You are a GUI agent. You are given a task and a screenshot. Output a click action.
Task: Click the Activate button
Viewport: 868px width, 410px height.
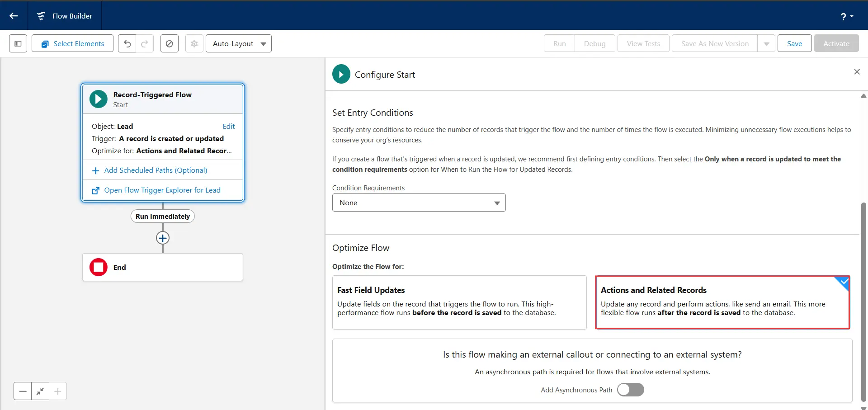tap(836, 43)
